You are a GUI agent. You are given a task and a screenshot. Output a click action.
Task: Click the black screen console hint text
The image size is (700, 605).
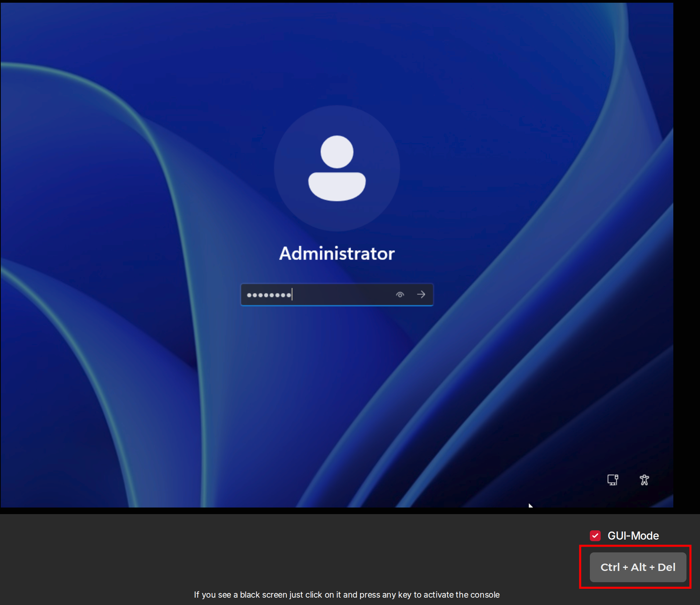tap(346, 595)
